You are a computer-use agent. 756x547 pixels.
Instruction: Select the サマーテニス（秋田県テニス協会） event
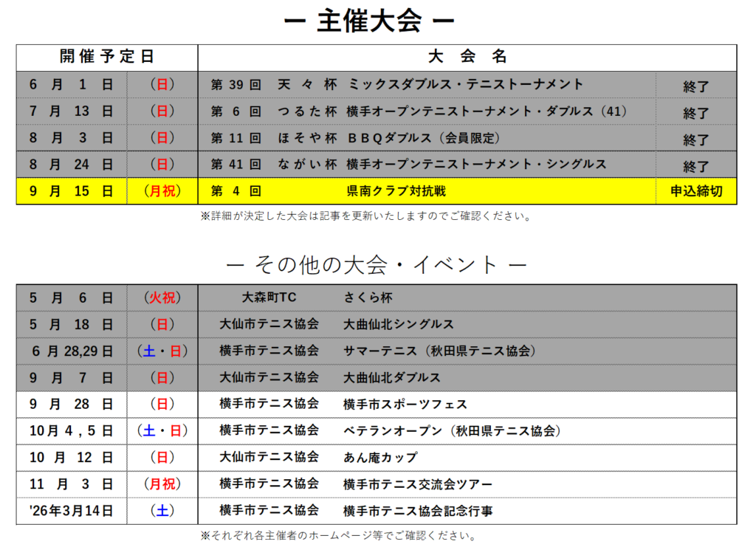click(x=439, y=351)
